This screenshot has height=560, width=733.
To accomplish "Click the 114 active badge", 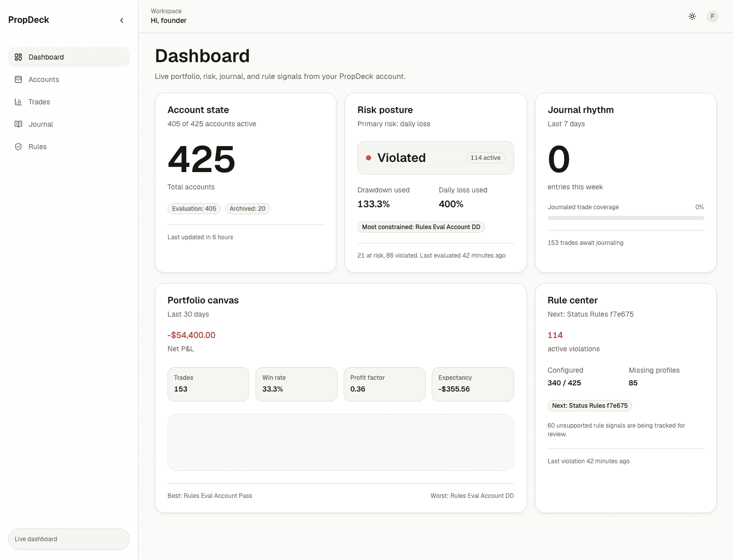I will point(486,158).
